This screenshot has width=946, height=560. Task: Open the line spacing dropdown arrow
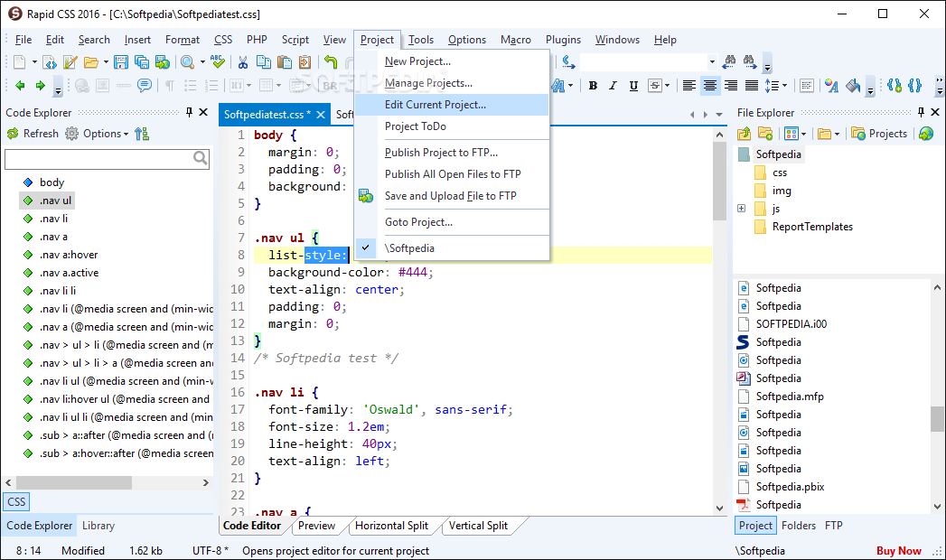[x=784, y=86]
